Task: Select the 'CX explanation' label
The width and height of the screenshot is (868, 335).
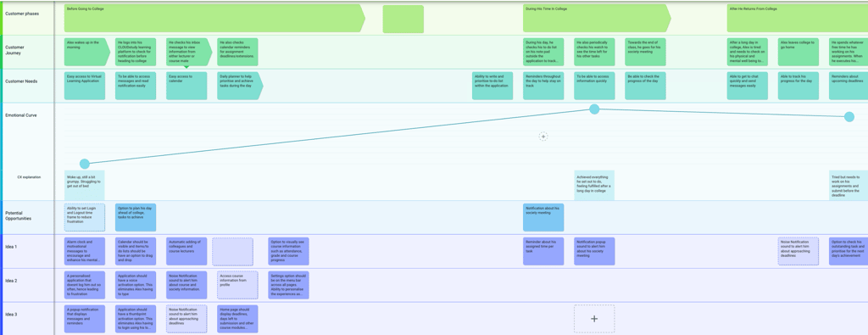Action: click(x=29, y=177)
